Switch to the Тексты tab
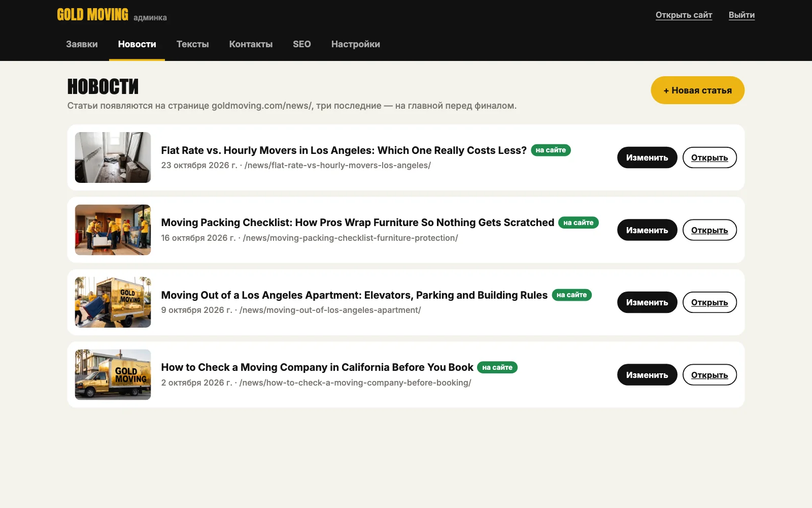 tap(192, 44)
